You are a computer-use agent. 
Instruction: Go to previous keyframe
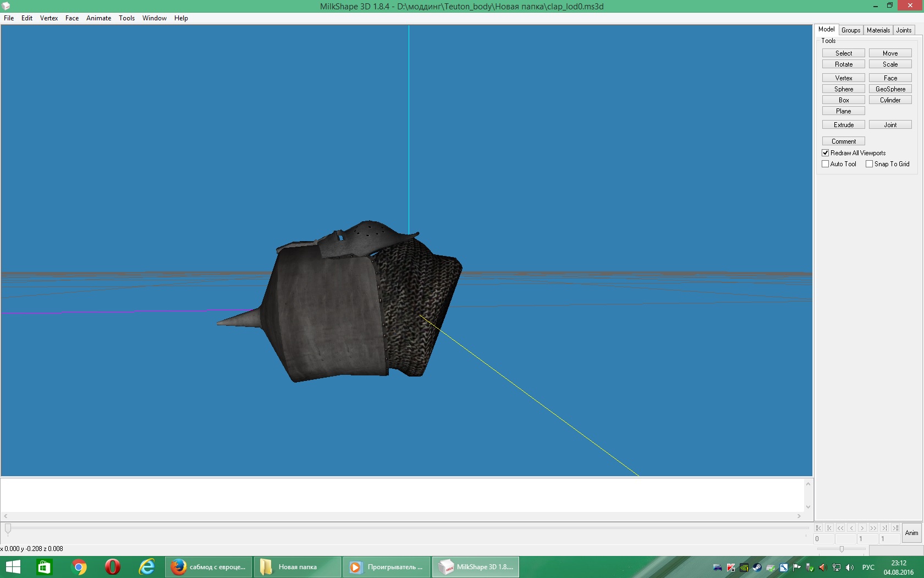(829, 528)
